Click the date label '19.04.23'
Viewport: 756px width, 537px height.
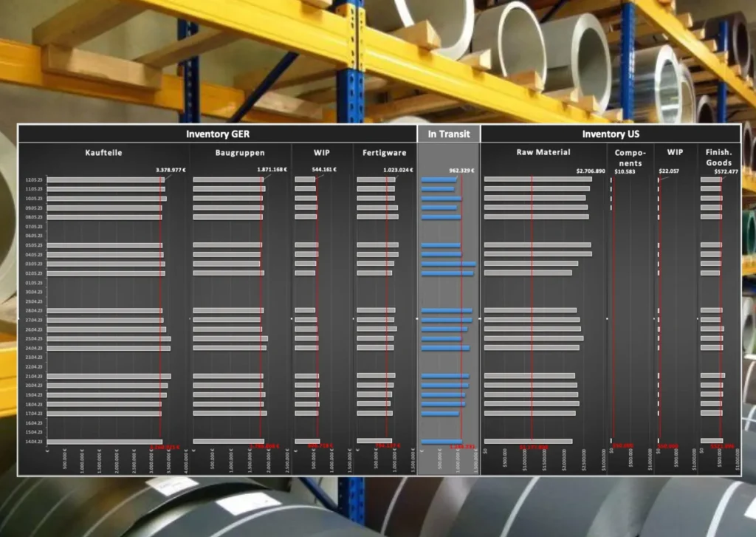coord(34,395)
